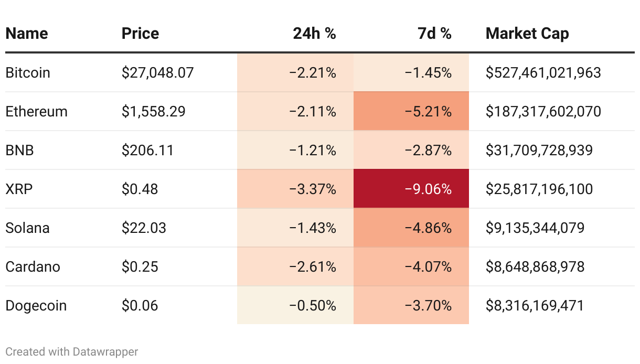Select the Cardano row label
The width and height of the screenshot is (640, 364).
point(33,266)
